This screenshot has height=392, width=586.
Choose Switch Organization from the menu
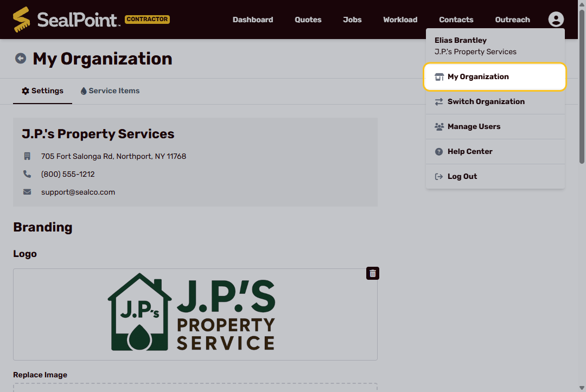(495, 101)
